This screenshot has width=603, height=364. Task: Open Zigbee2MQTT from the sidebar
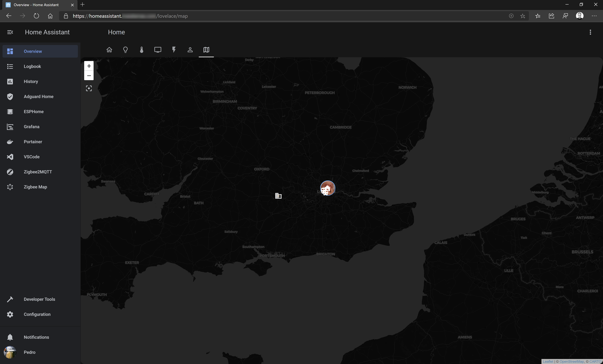point(38,172)
